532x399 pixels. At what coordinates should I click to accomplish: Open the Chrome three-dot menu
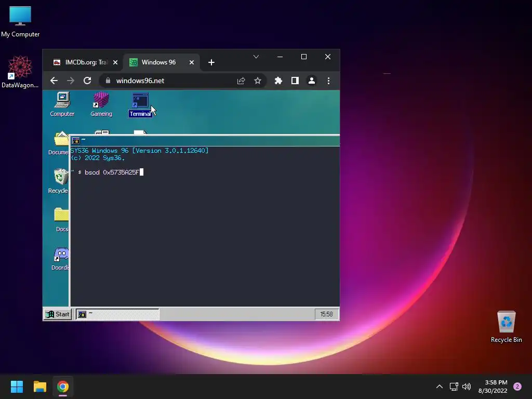pos(328,81)
